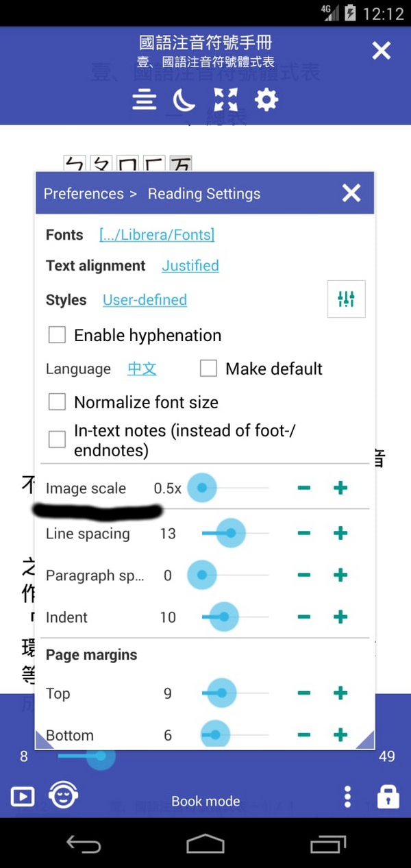This screenshot has width=411, height=868.
Task: Tap the play button in bottom bar
Action: coord(22,797)
